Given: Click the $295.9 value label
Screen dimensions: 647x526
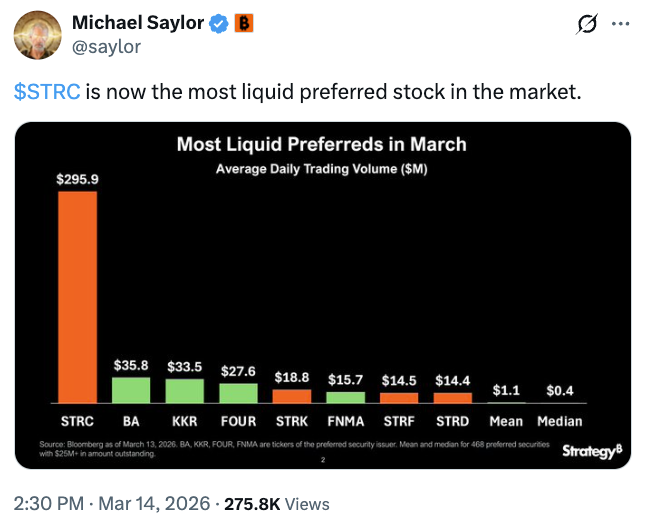Looking at the screenshot, I should pos(77,179).
